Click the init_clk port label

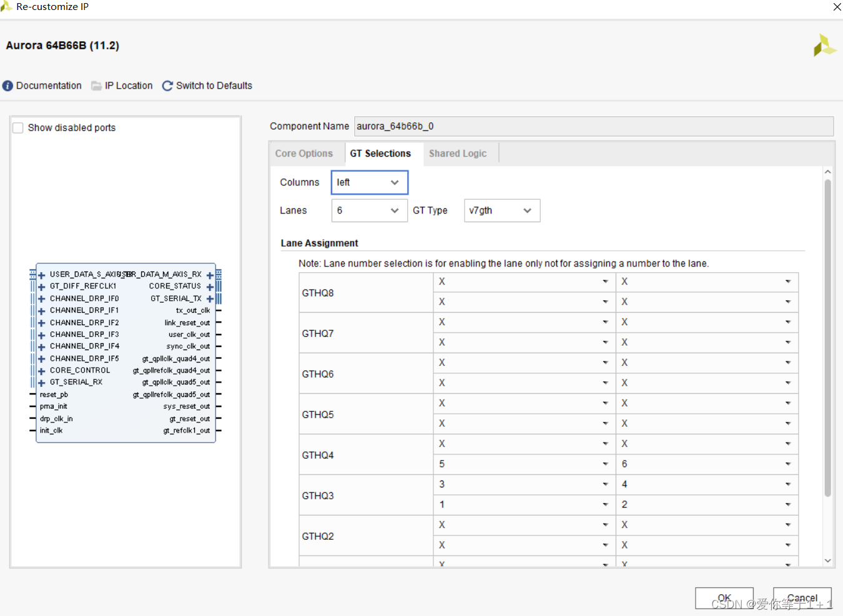pos(51,431)
